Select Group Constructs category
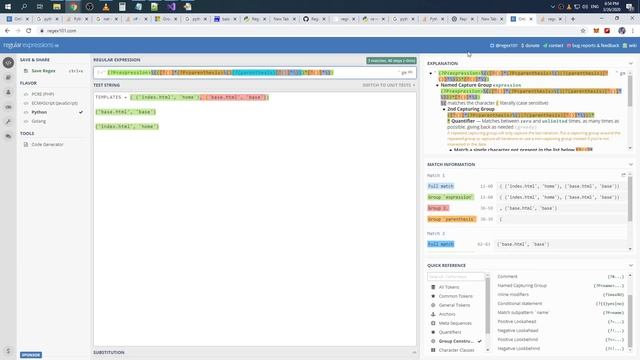The width and height of the screenshot is (640, 360). 456,341
